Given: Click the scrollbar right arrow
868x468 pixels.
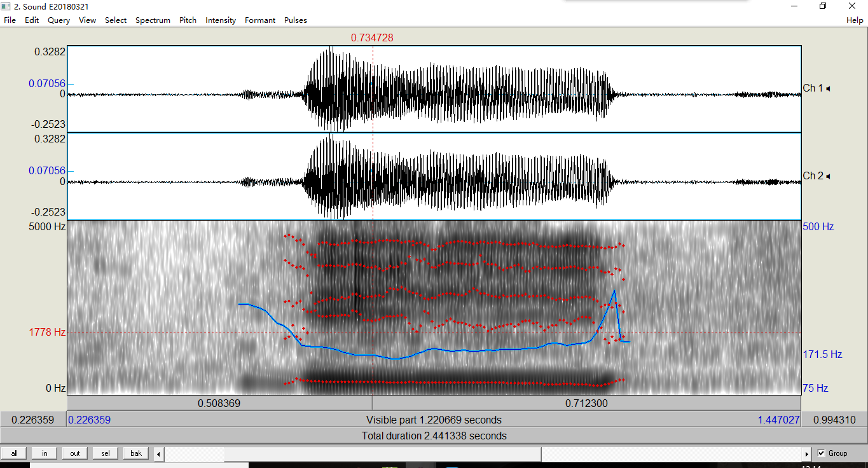Looking at the screenshot, I should [807, 454].
